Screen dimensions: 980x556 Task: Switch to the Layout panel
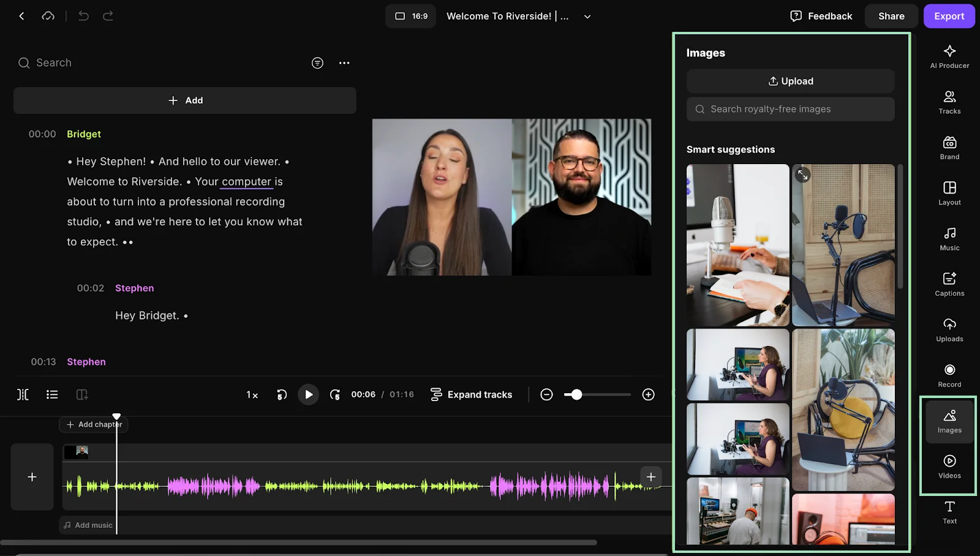pos(949,193)
